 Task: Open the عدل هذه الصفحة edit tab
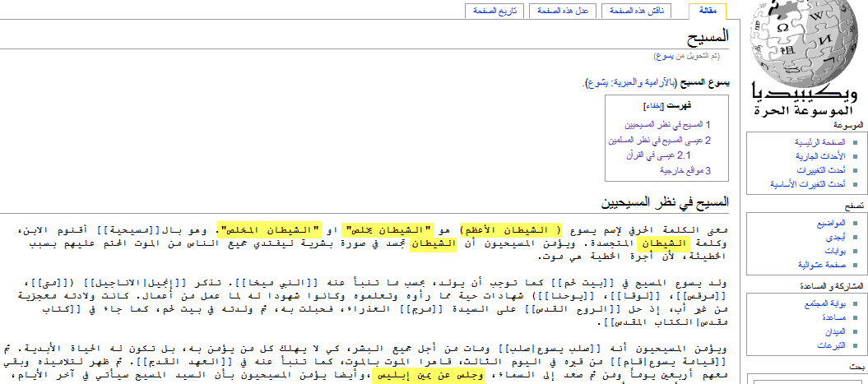coord(565,11)
